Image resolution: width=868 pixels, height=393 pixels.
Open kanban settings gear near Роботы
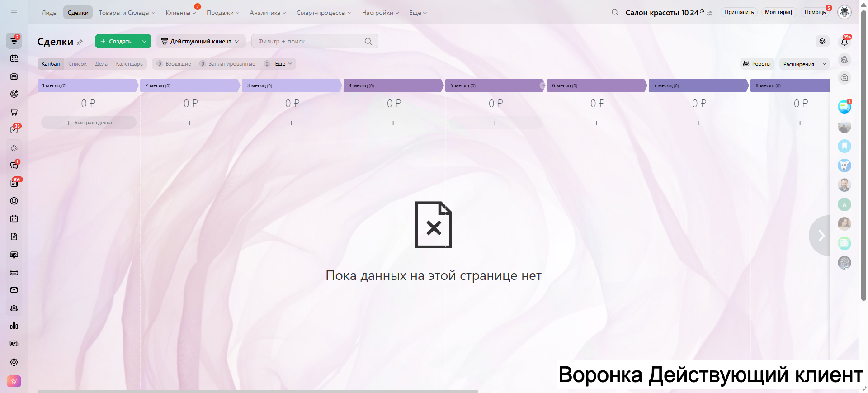pyautogui.click(x=822, y=41)
